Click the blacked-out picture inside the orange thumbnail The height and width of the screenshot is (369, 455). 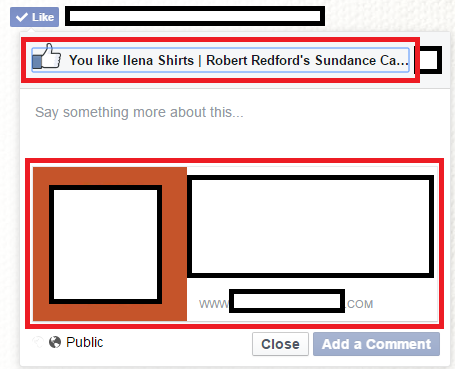click(105, 244)
